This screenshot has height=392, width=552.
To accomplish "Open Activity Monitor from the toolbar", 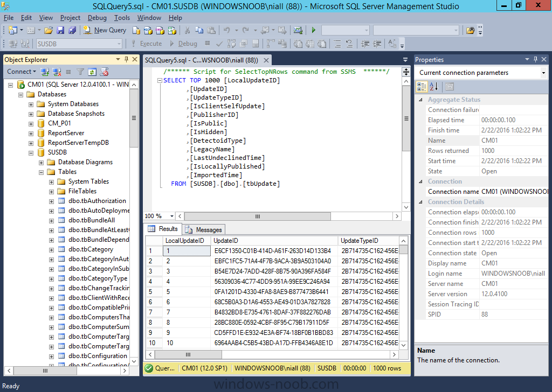I will click(298, 31).
